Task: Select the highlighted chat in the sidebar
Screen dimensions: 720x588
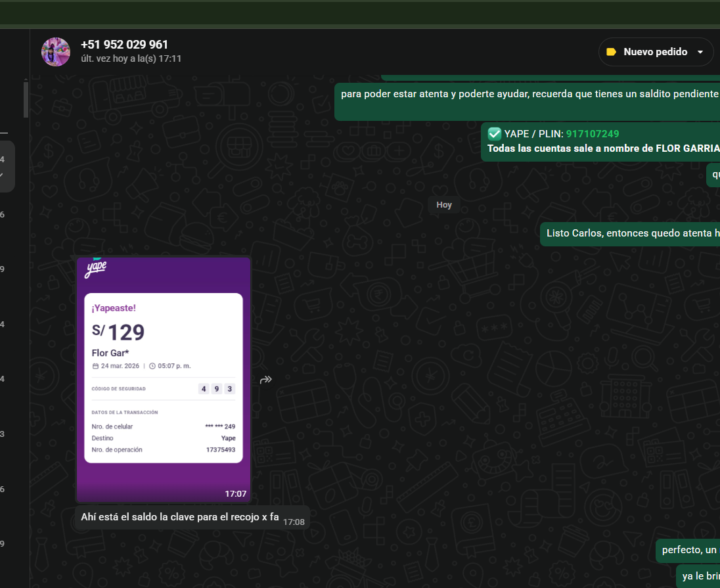Action: click(x=7, y=166)
